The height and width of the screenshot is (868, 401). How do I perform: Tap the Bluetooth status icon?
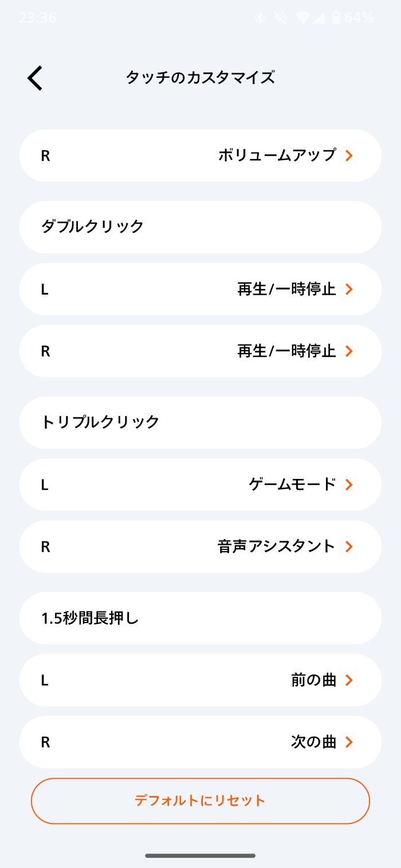(260, 18)
